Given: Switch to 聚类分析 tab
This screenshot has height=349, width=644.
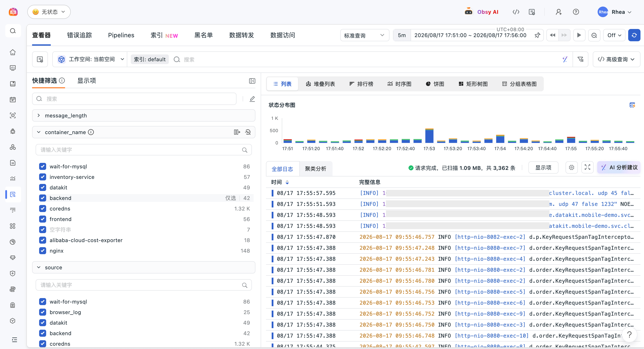Looking at the screenshot, I should 315,169.
